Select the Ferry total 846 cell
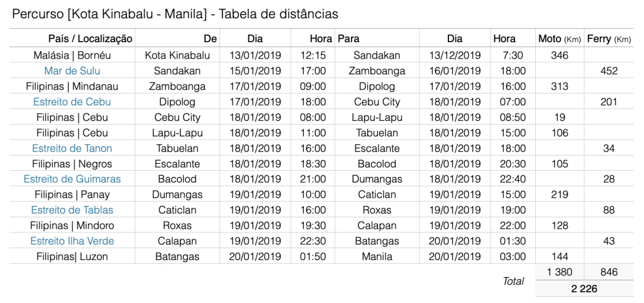 pos(608,272)
